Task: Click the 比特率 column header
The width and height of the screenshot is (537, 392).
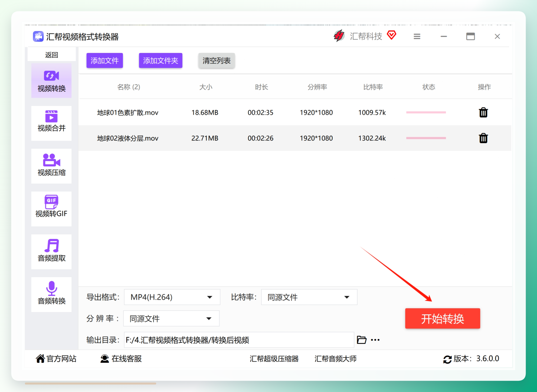Action: pyautogui.click(x=373, y=87)
